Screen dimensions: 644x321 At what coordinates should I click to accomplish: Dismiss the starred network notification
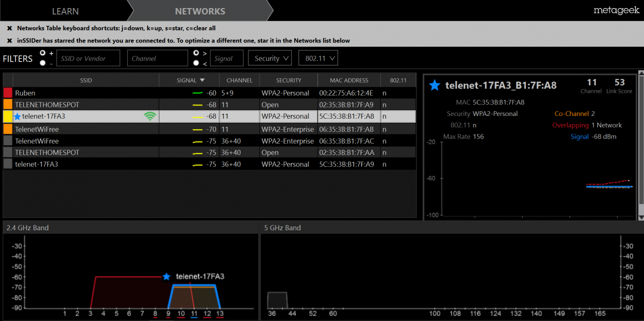pyautogui.click(x=10, y=41)
